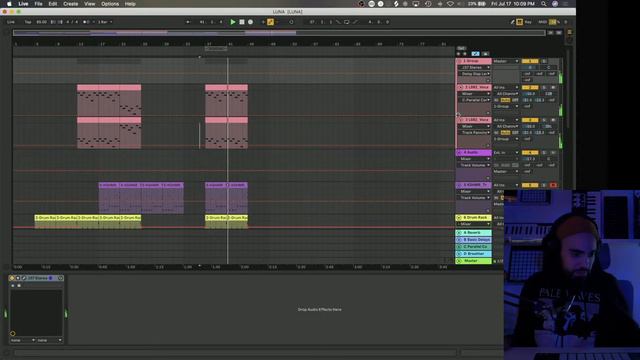Viewport: 640px width, 360px height.
Task: Select the C Parallel Co return track
Action: click(x=473, y=247)
